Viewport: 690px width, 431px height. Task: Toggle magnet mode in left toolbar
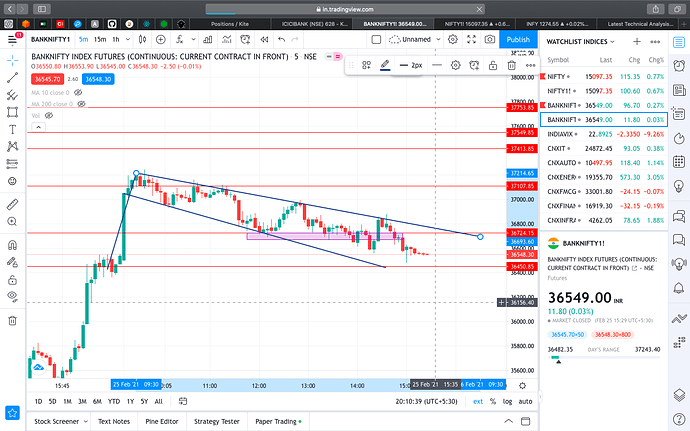[x=12, y=245]
